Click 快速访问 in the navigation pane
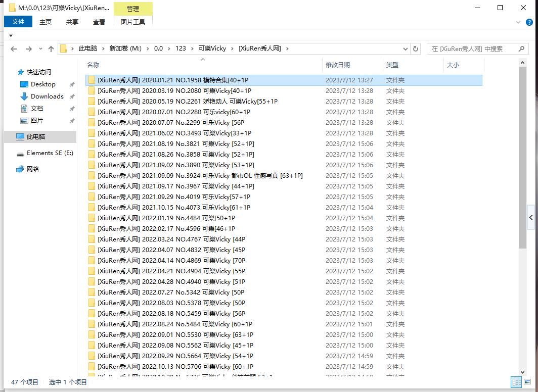 [x=39, y=72]
